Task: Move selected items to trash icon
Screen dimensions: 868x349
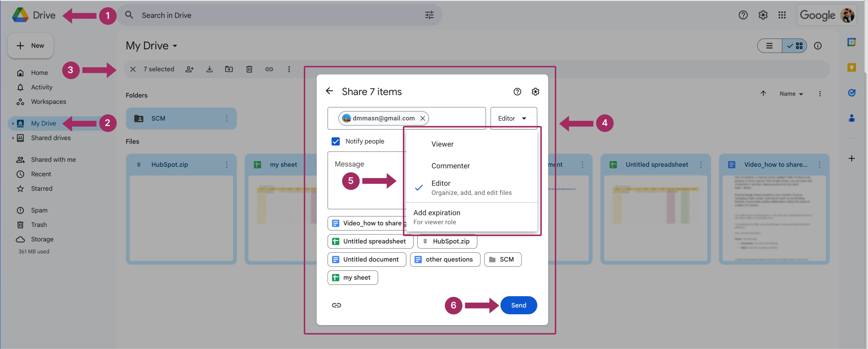Action: pyautogui.click(x=249, y=69)
